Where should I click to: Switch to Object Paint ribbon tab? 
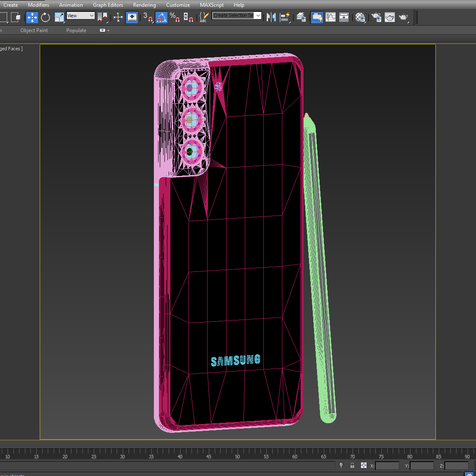tap(34, 30)
